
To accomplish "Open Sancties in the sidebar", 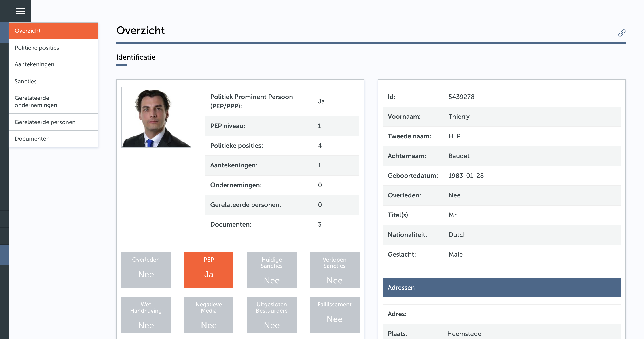I will [53, 81].
